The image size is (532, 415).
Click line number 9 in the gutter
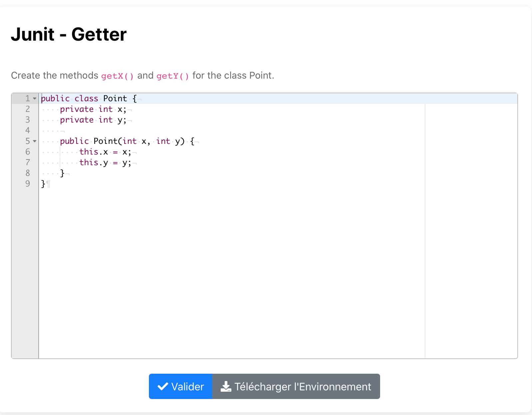(x=28, y=184)
